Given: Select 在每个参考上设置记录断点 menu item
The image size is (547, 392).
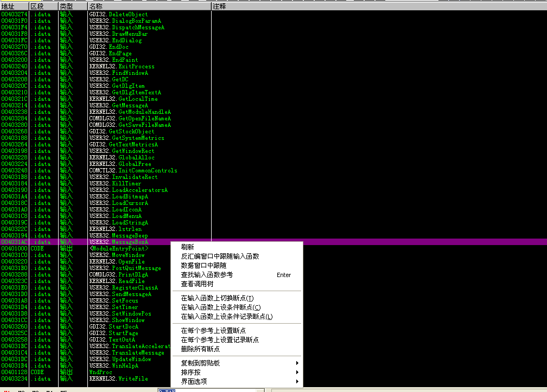Looking at the screenshot, I should [237, 340].
